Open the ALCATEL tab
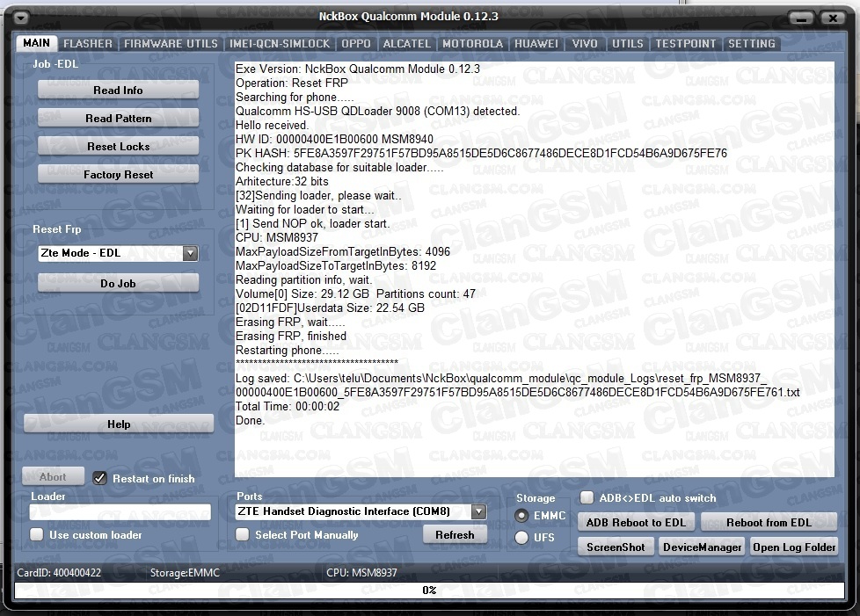 tap(407, 43)
